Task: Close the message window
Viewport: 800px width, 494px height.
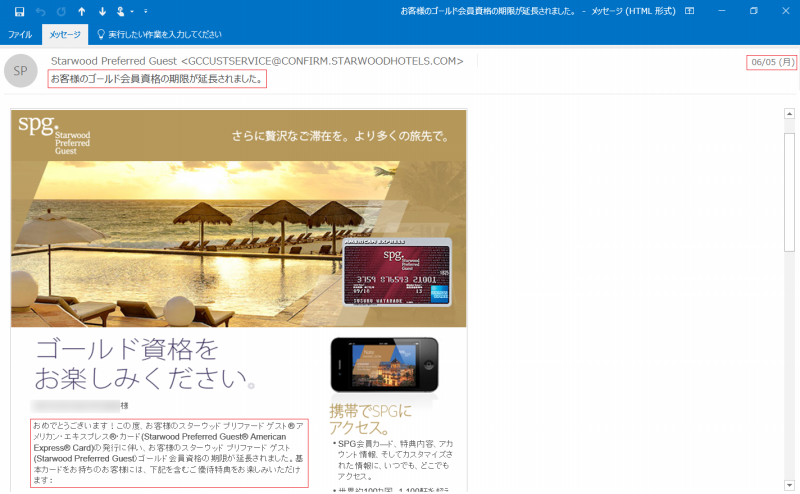Action: 786,11
